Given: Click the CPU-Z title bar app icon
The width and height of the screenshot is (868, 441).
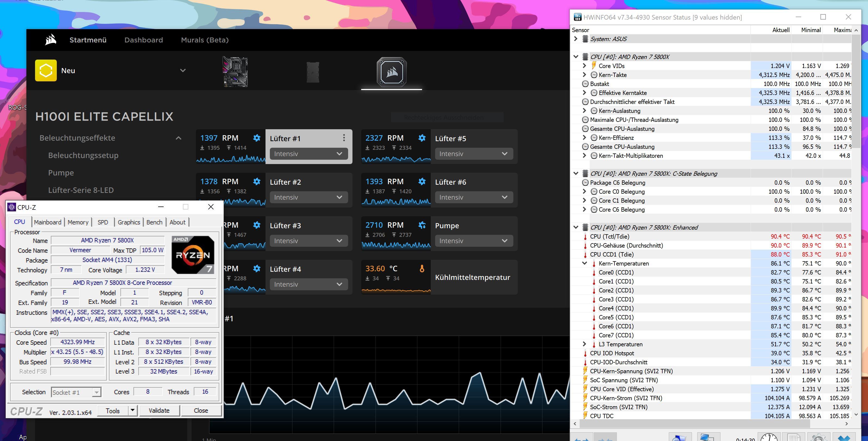Looking at the screenshot, I should [x=11, y=207].
